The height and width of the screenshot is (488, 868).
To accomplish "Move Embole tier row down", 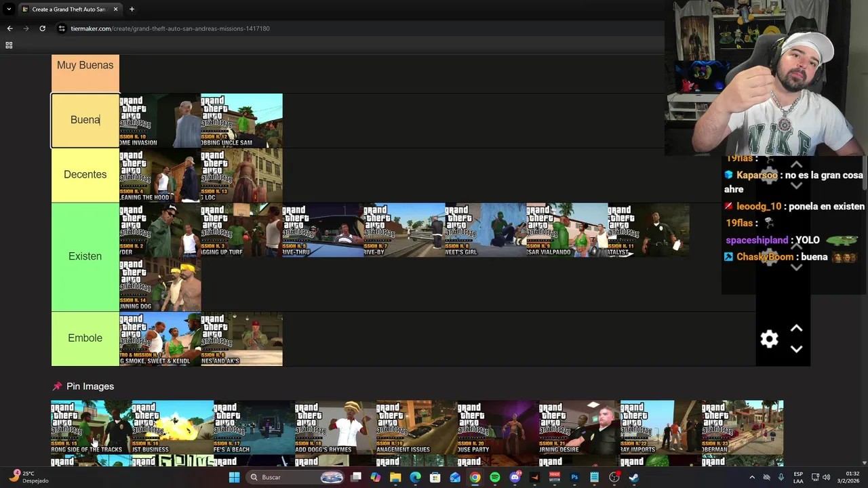I will click(797, 349).
